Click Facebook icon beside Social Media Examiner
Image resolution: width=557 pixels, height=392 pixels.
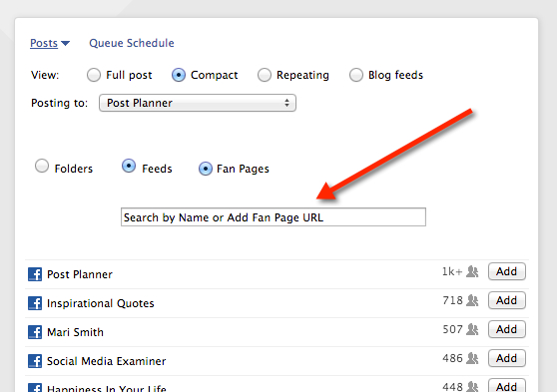[x=35, y=361]
